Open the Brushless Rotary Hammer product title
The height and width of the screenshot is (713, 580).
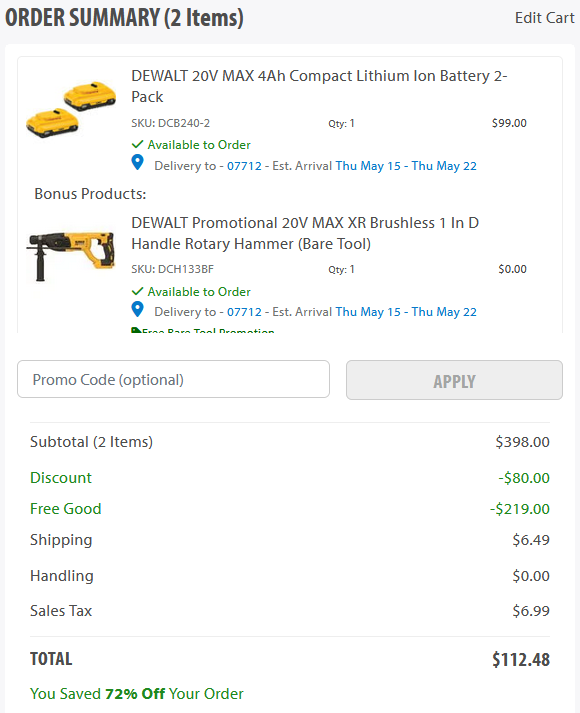pyautogui.click(x=305, y=233)
